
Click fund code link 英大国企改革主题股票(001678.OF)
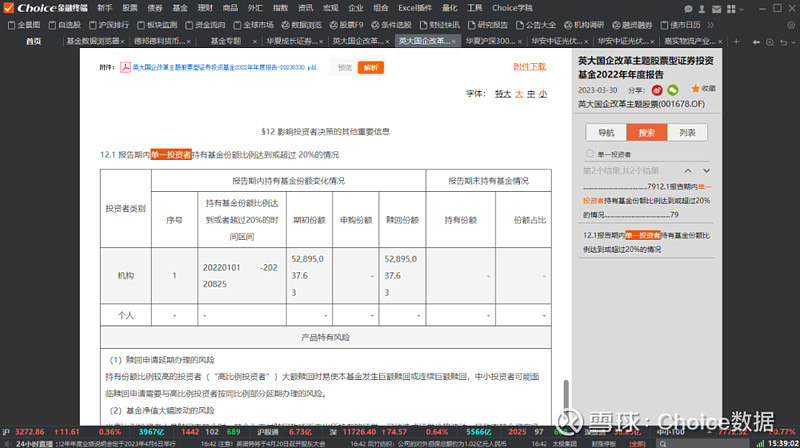pyautogui.click(x=641, y=104)
